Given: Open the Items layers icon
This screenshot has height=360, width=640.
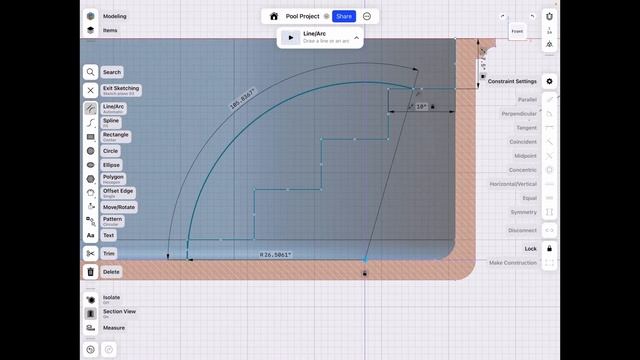Looking at the screenshot, I should pos(91,30).
